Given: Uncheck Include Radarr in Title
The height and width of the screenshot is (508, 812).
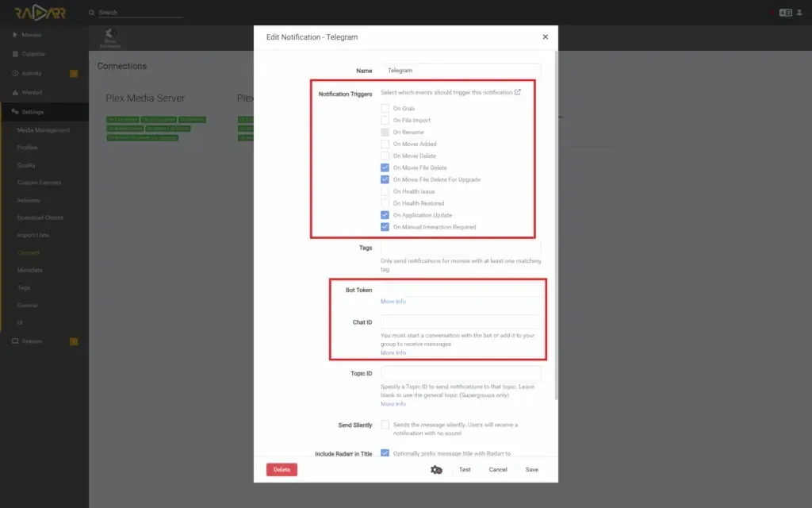Looking at the screenshot, I should tap(385, 453).
